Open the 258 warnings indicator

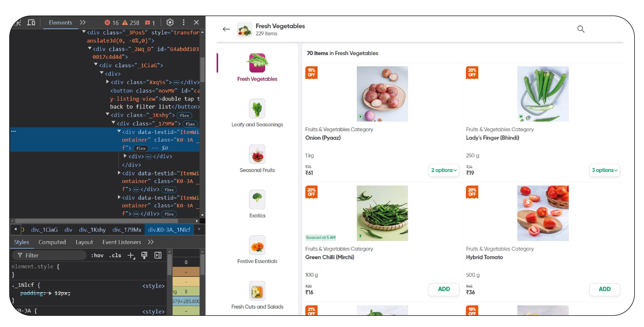[131, 23]
